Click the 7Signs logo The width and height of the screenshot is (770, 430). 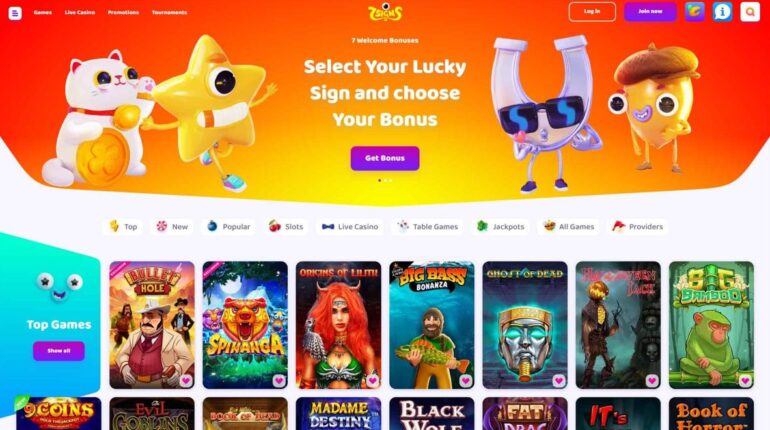coord(385,12)
